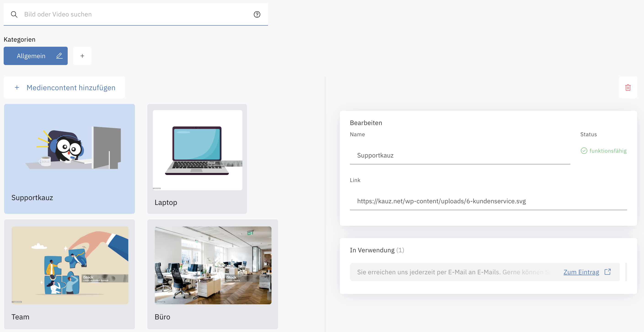The height and width of the screenshot is (332, 644).
Task: Click the 'In Verwendung (1)' heading
Action: tap(377, 250)
